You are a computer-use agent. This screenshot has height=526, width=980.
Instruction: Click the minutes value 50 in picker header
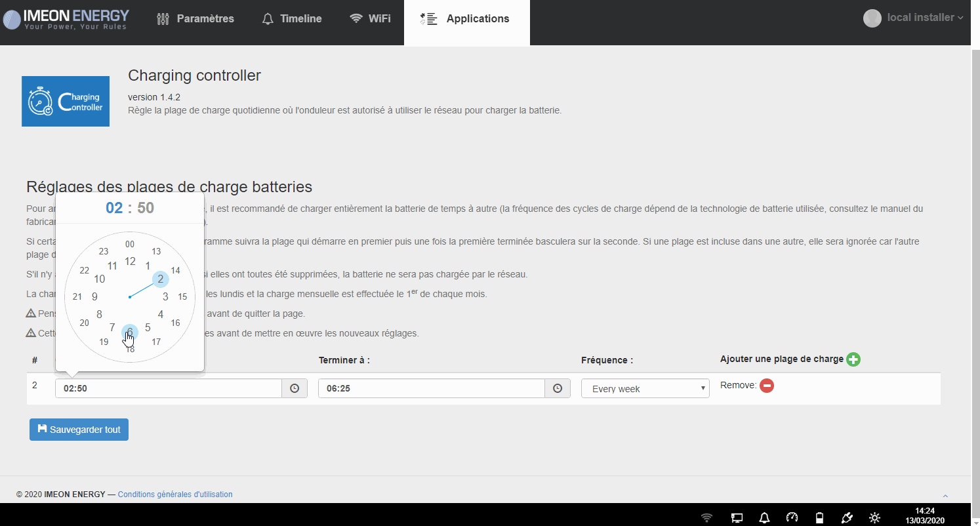click(146, 208)
